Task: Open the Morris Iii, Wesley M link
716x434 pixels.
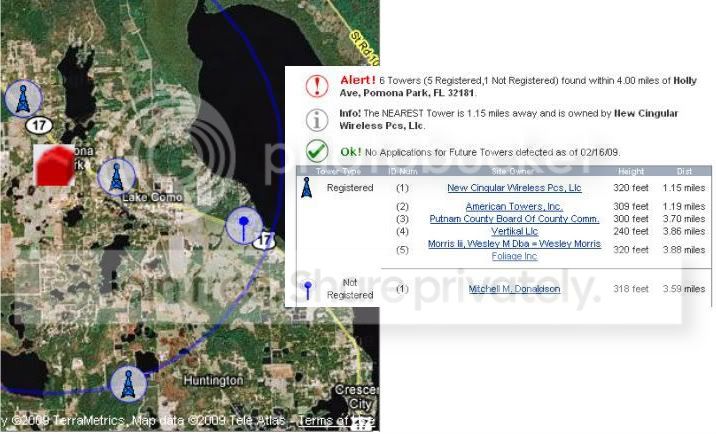Action: pos(514,244)
